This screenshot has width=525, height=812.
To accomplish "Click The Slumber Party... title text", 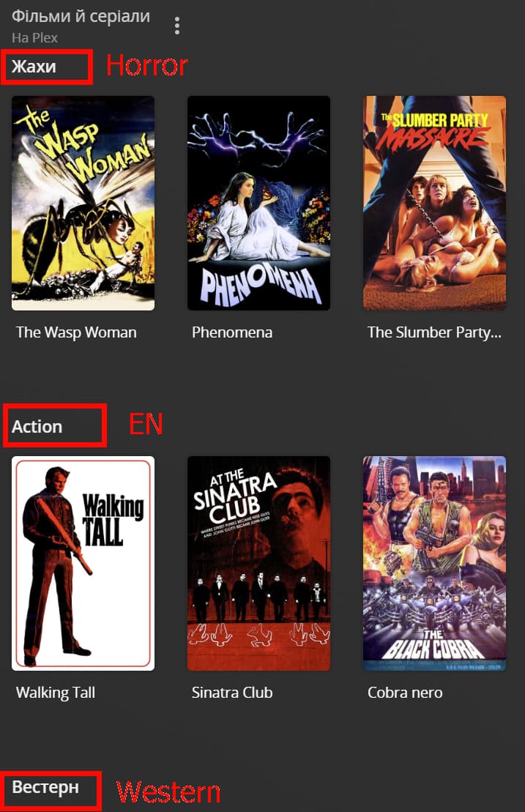I will (x=434, y=332).
